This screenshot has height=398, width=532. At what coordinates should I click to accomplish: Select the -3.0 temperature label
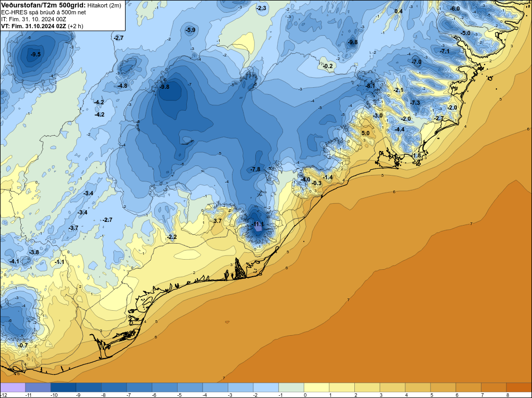(378, 115)
